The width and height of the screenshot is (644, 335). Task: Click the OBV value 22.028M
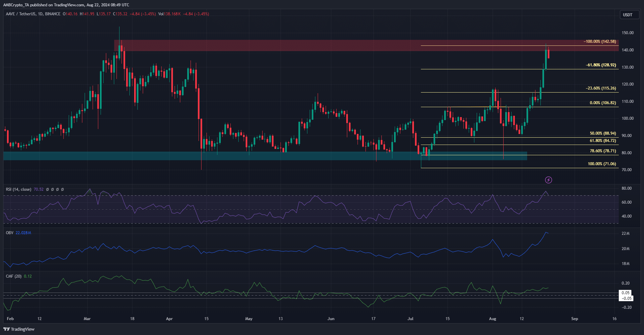23,233
